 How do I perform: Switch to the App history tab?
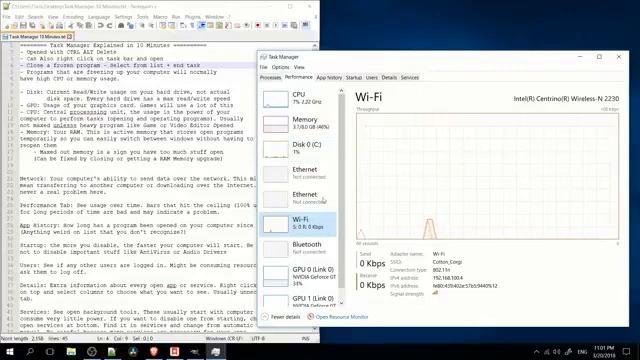tap(329, 78)
